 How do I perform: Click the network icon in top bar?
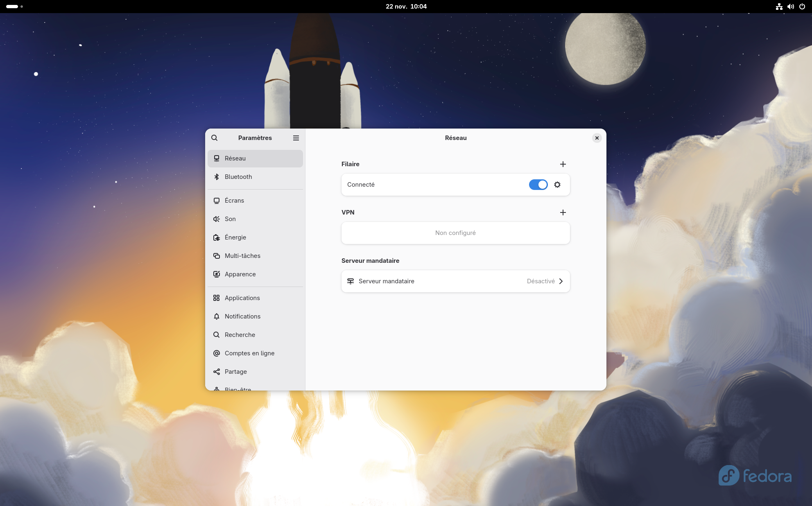[x=779, y=7]
